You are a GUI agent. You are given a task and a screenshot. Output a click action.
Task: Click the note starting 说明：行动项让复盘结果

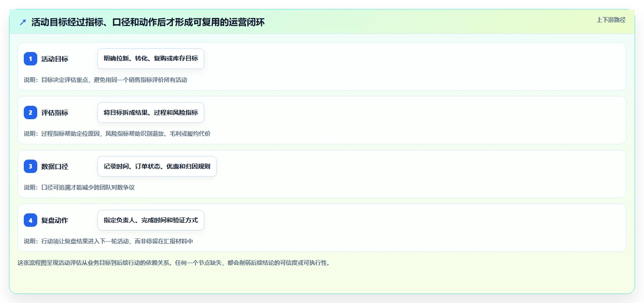109,241
